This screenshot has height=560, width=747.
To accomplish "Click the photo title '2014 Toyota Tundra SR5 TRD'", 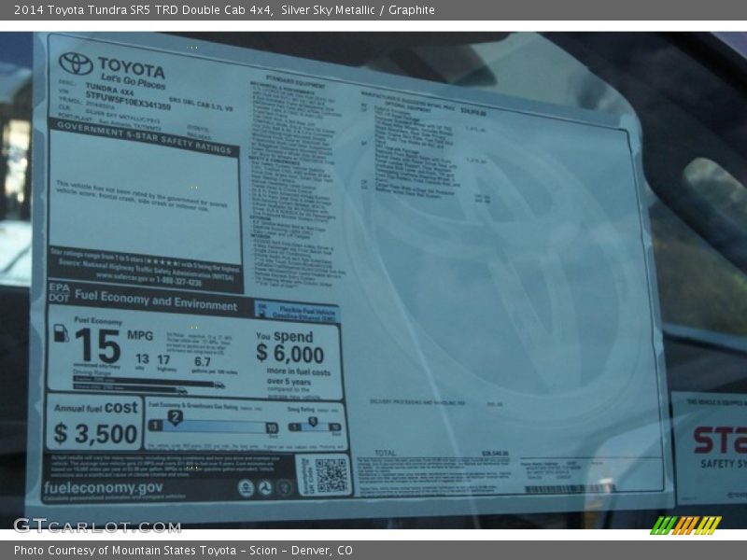I will 144,10.
